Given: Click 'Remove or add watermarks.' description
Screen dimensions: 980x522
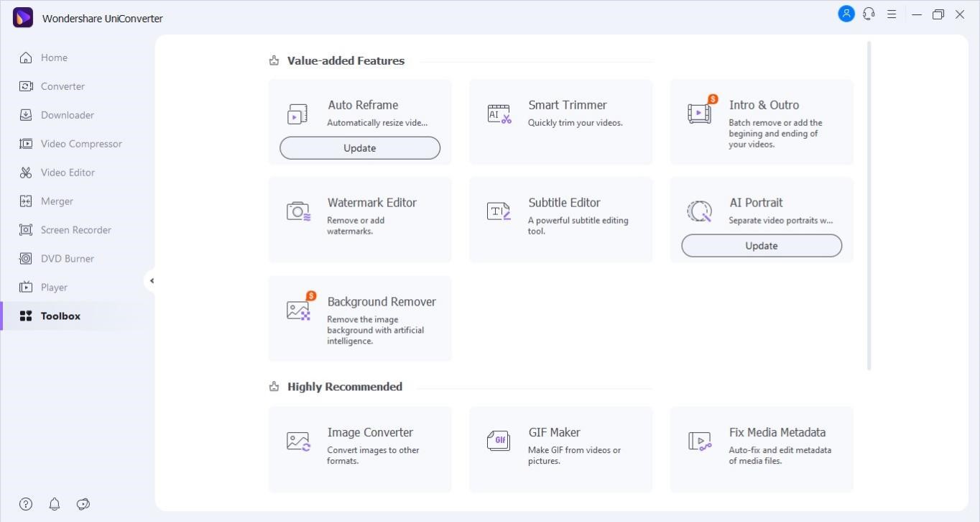Looking at the screenshot, I should pyautogui.click(x=356, y=226).
